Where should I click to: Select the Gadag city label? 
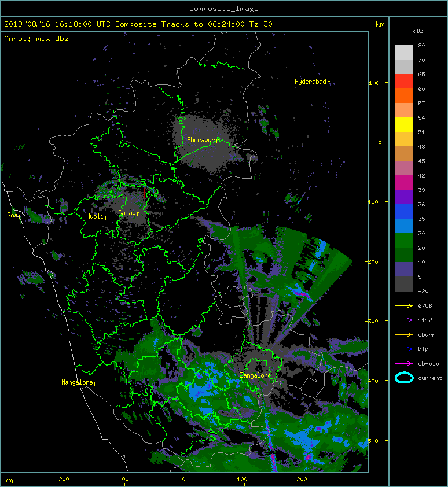(128, 213)
